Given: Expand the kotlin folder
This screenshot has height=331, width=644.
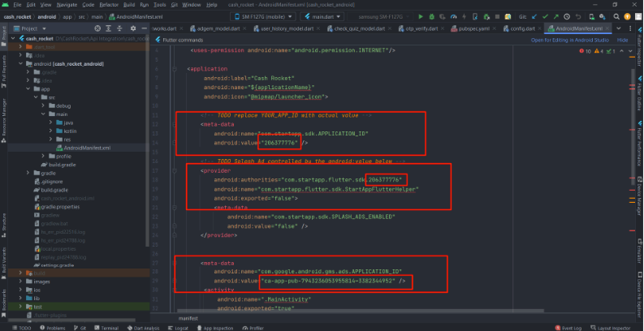Looking at the screenshot, I should pos(50,131).
